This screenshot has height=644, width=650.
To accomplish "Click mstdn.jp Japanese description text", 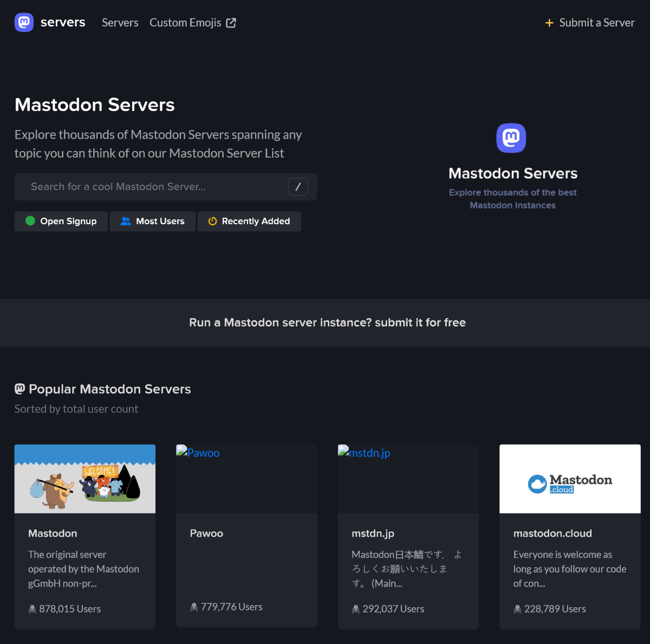I will click(407, 569).
